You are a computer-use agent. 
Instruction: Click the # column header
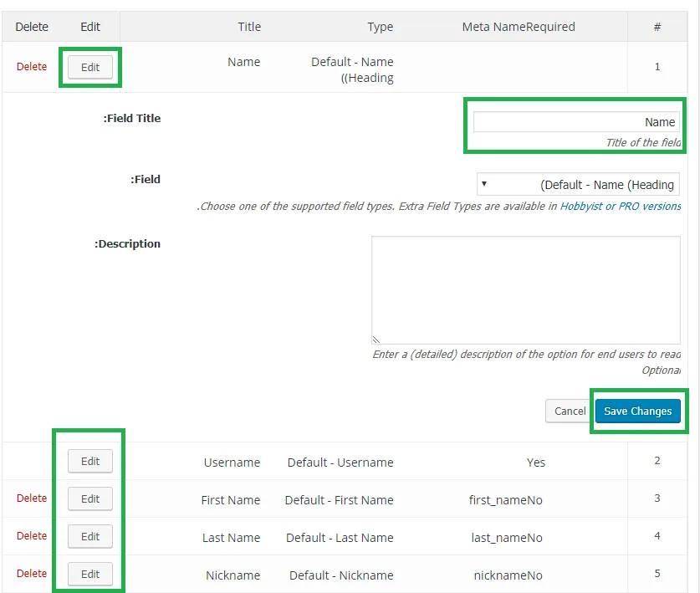(657, 27)
